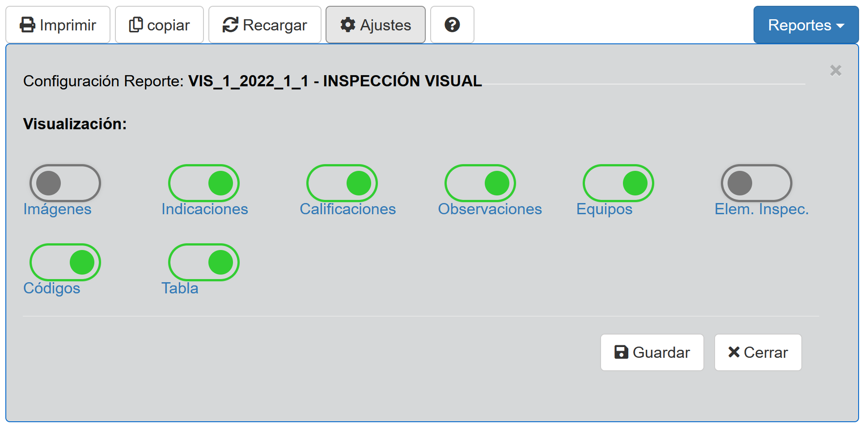
Task: Disable the Indicaciones toggle switch
Action: point(204,183)
